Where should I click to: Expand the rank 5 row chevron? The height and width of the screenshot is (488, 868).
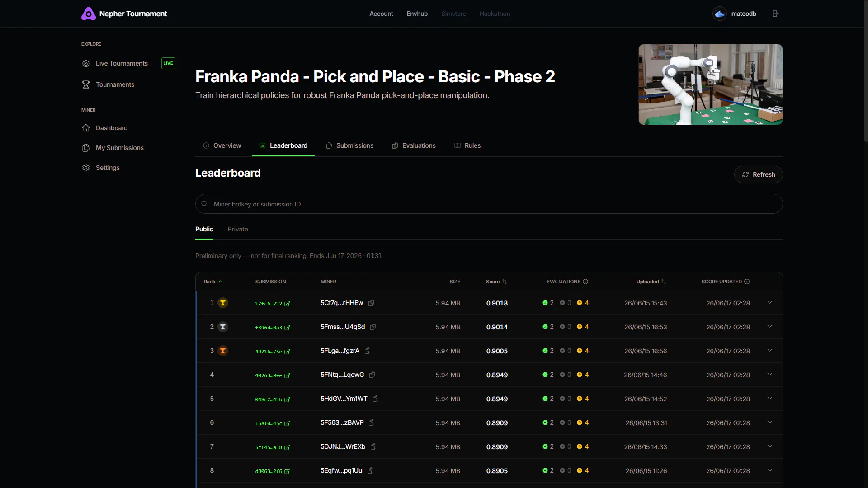[770, 398]
